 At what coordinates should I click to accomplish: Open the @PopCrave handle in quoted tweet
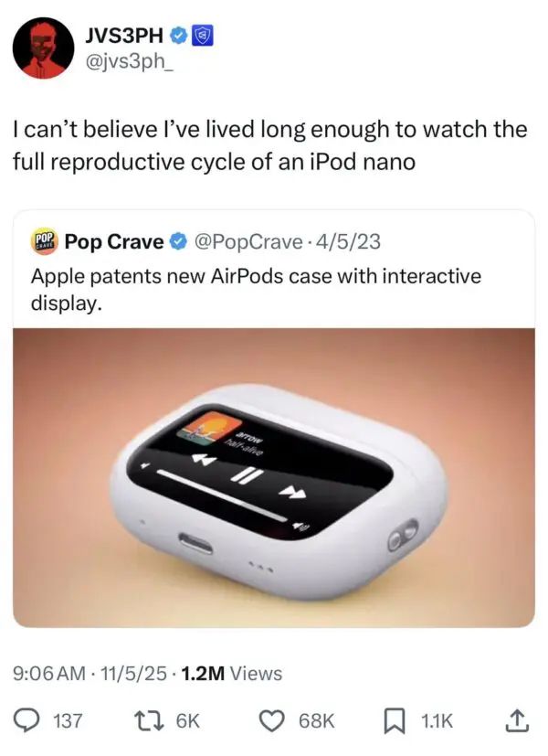248,241
